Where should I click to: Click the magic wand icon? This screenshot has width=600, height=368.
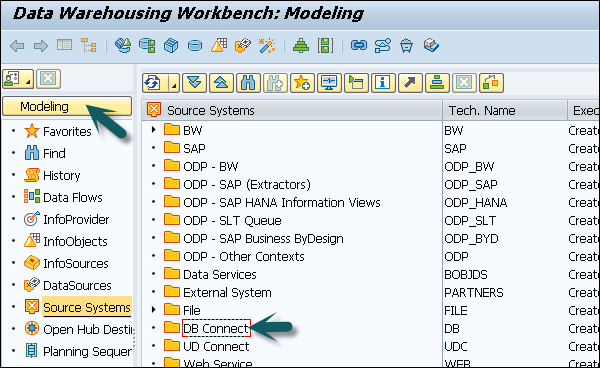pyautogui.click(x=267, y=46)
